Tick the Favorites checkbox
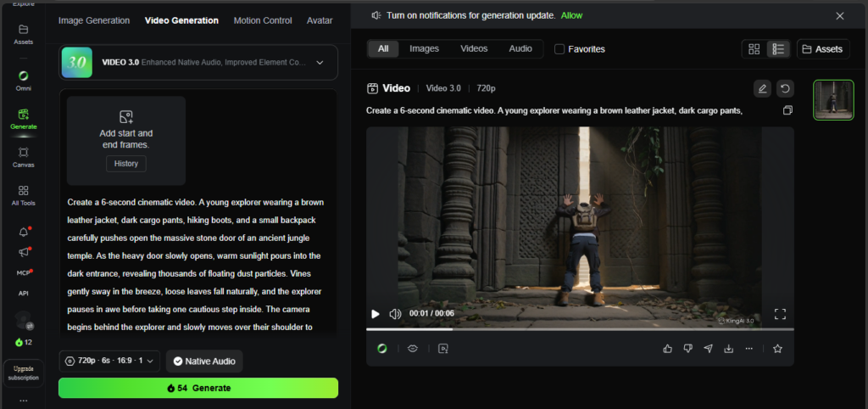This screenshot has width=868, height=409. point(559,48)
